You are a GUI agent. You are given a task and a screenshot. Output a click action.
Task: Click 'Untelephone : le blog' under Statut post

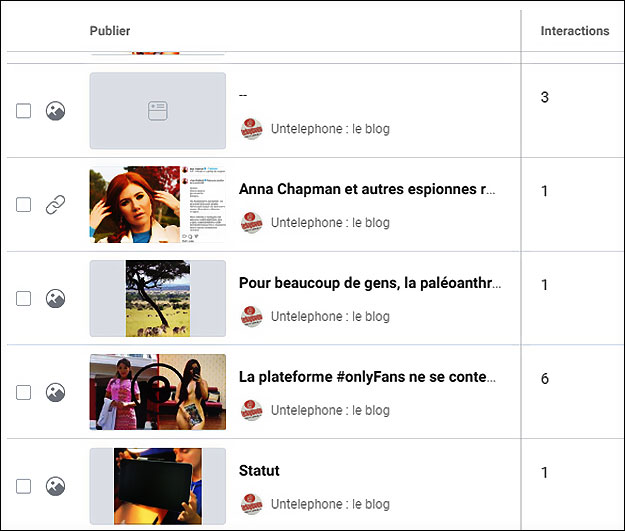click(x=330, y=504)
